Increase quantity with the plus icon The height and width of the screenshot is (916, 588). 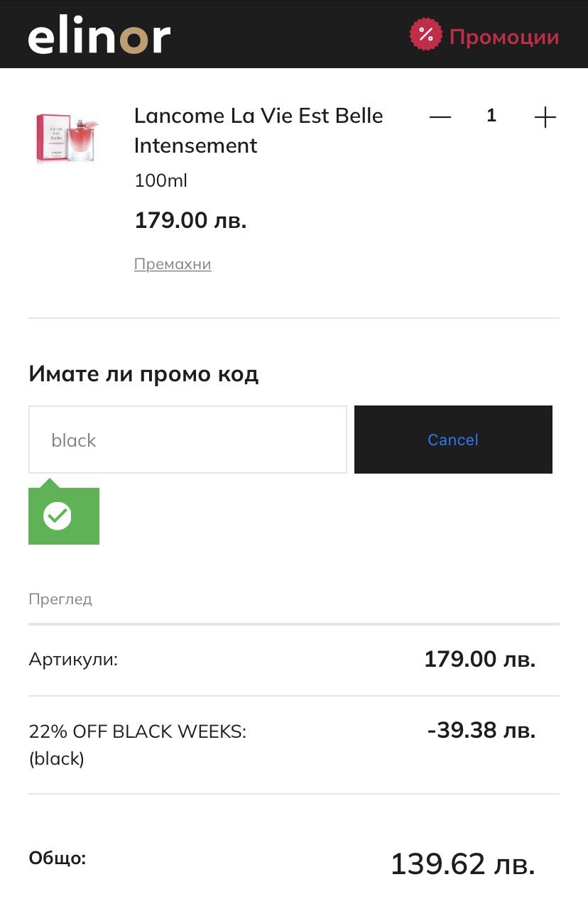point(545,116)
